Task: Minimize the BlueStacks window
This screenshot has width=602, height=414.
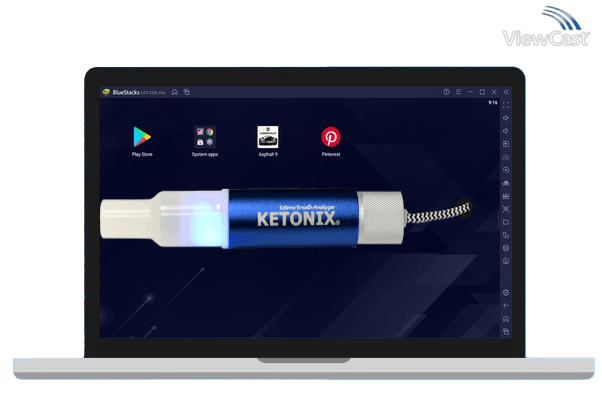Action: tap(470, 92)
